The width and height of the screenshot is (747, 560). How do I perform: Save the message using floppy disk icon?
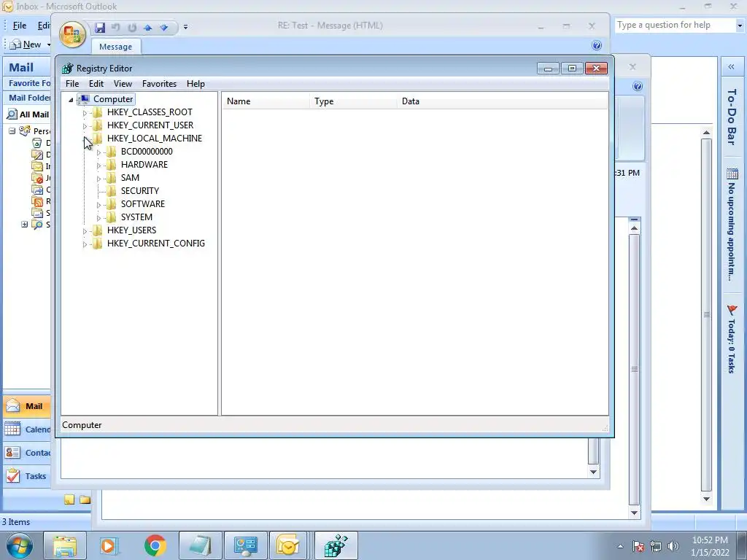(99, 28)
